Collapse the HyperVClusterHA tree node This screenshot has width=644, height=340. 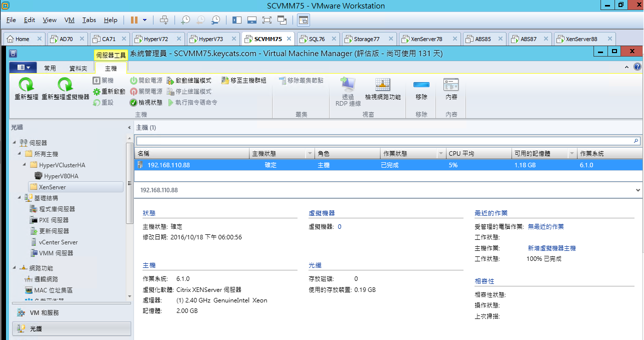[24, 165]
